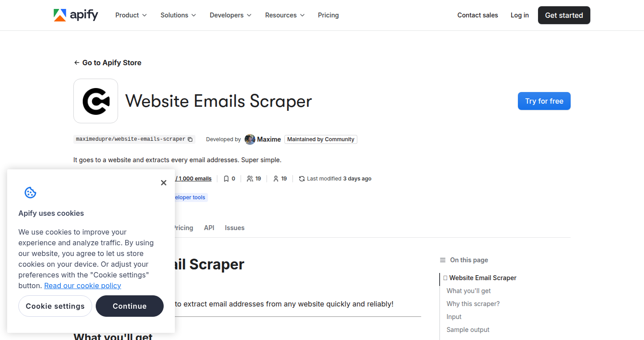Click the Try for free button
Image resolution: width=644 pixels, height=340 pixels.
[544, 101]
